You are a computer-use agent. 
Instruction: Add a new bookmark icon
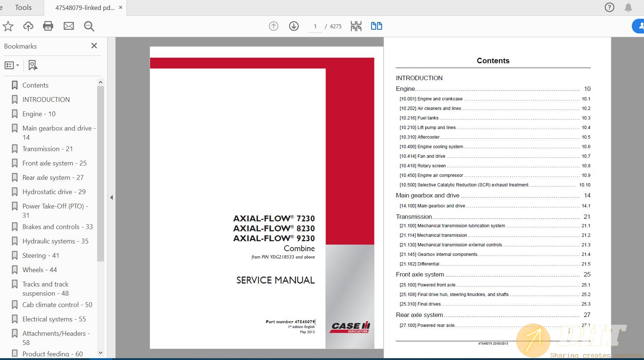click(x=33, y=65)
